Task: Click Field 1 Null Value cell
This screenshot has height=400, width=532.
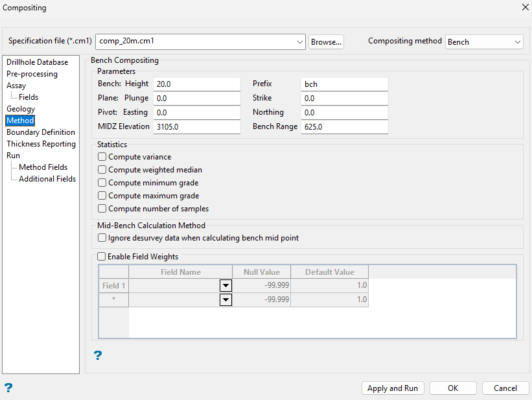Action: [262, 285]
